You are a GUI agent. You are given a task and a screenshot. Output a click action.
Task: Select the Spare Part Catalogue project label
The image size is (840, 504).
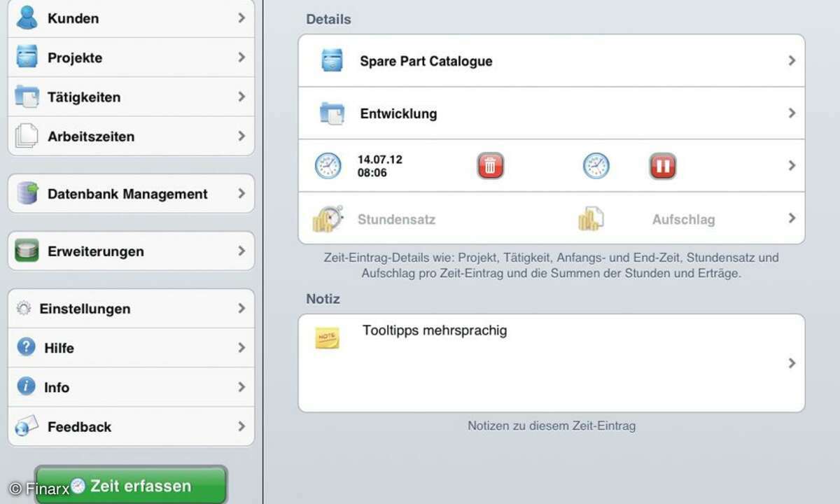coord(426,61)
